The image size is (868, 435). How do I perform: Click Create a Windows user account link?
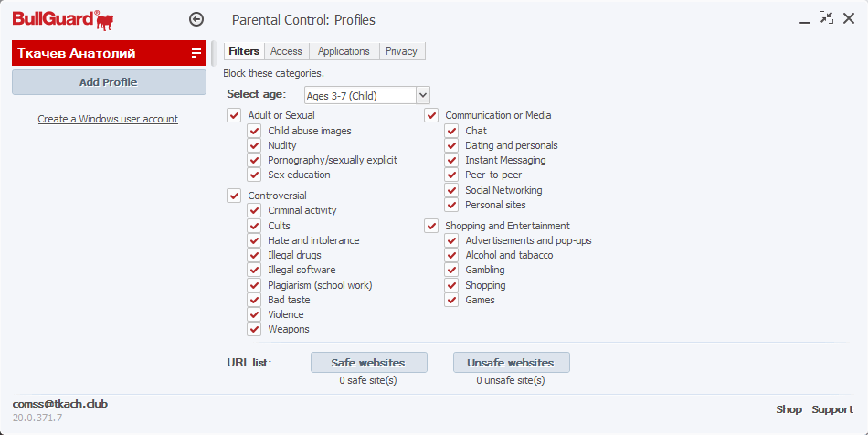pos(108,119)
